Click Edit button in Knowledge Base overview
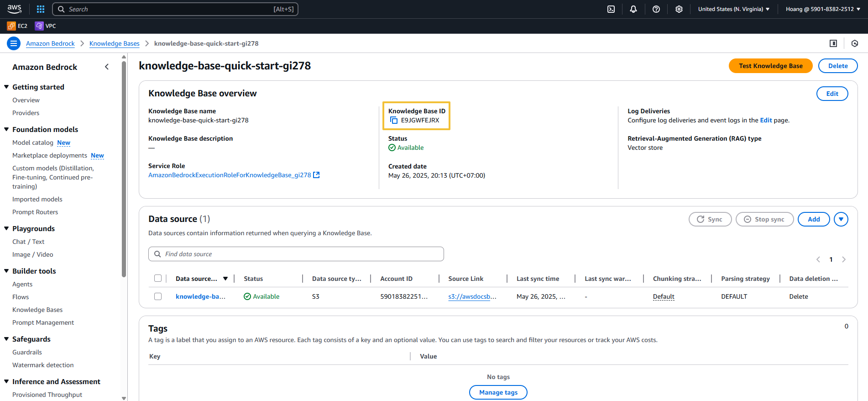 (832, 94)
